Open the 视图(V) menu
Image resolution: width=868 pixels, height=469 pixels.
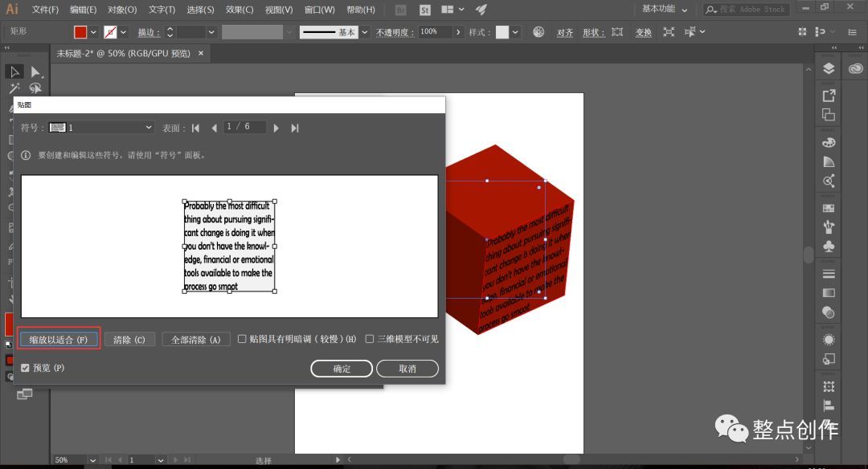point(278,10)
